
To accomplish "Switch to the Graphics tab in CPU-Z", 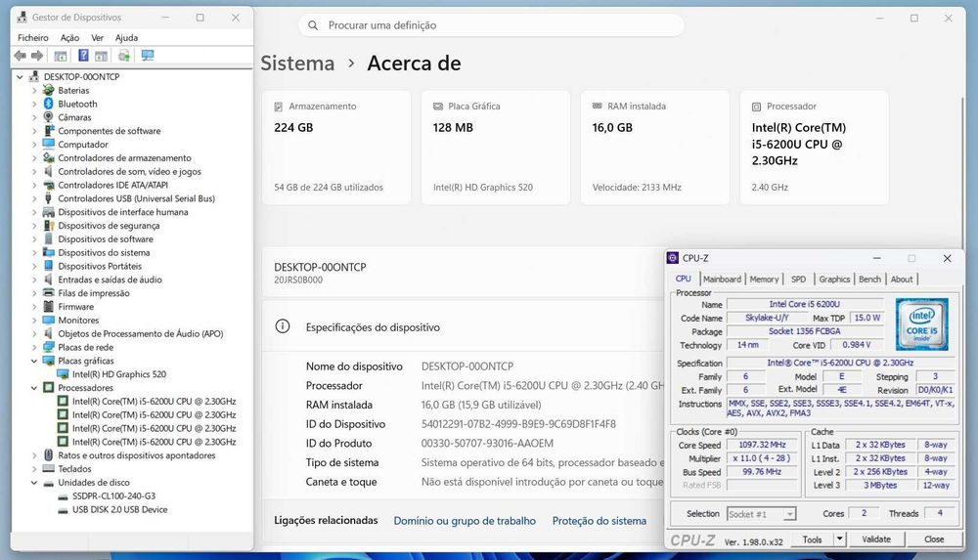I will tap(834, 279).
